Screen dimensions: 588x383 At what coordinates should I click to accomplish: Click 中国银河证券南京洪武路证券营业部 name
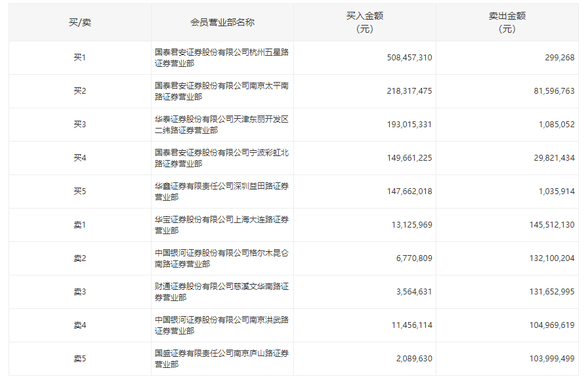click(221, 325)
